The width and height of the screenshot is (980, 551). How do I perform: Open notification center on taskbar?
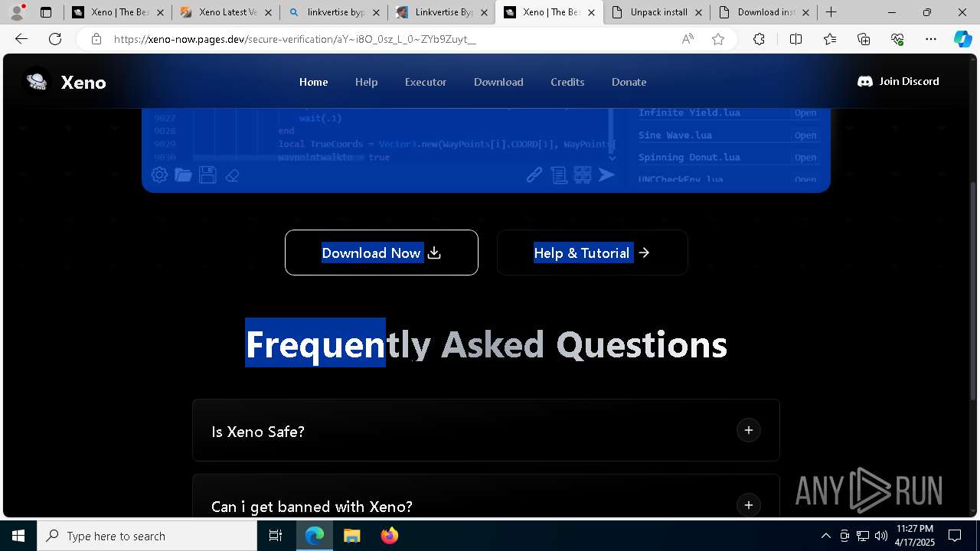[955, 536]
